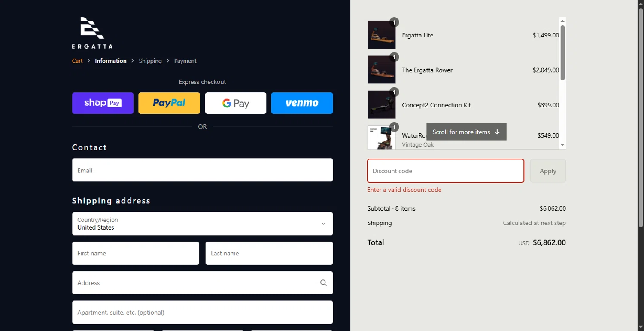Select Payment breadcrumb step
This screenshot has height=331, width=644.
click(185, 61)
